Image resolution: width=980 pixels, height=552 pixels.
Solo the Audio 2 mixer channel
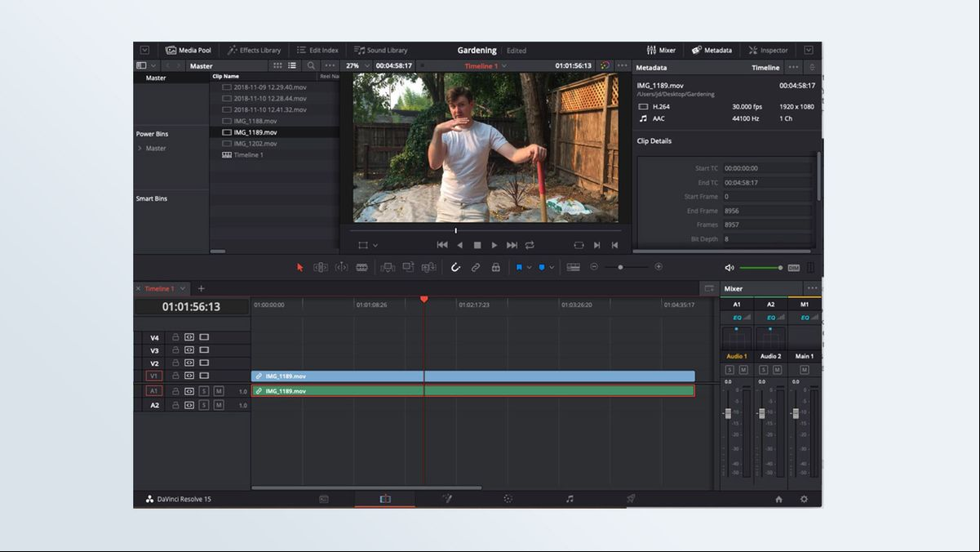[x=764, y=370]
